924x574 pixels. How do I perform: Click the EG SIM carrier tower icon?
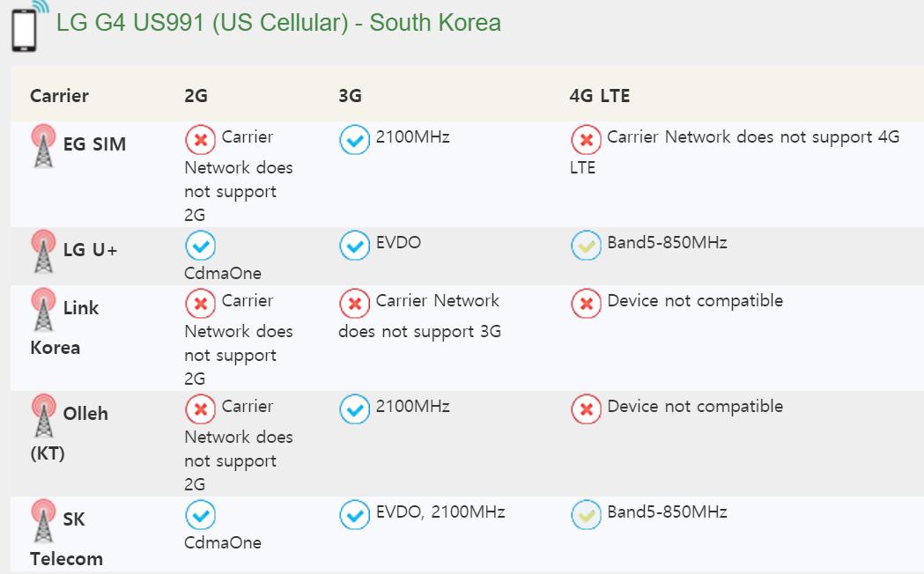coord(42,145)
